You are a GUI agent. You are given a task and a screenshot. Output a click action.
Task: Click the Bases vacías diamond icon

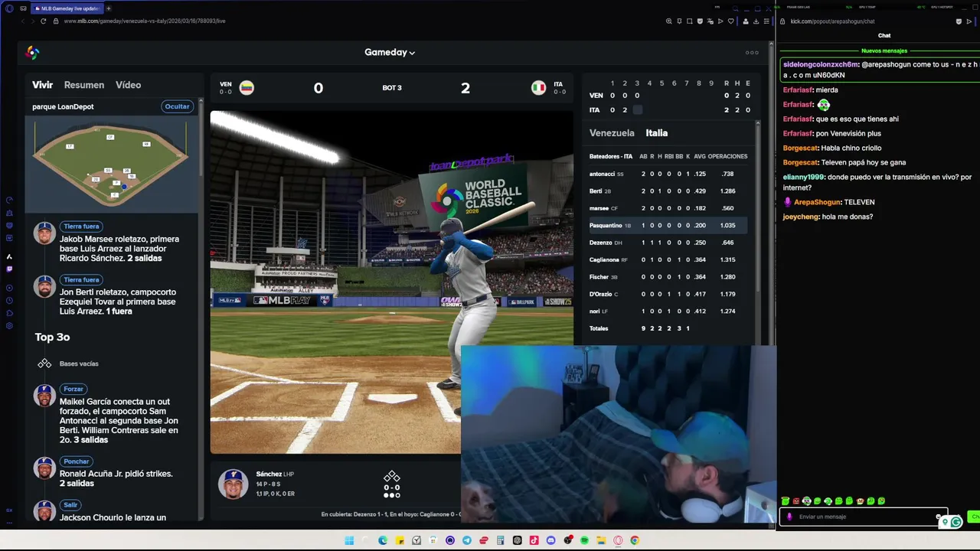tap(44, 364)
